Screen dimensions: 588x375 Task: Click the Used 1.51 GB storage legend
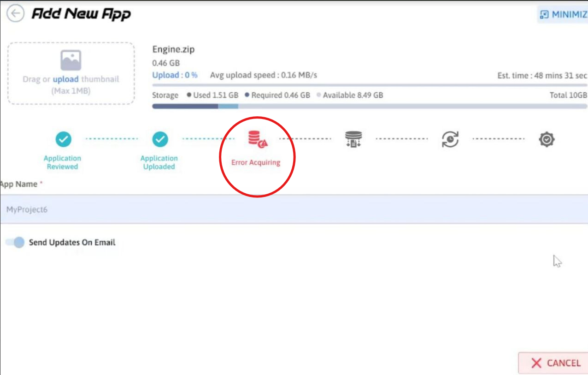click(212, 95)
